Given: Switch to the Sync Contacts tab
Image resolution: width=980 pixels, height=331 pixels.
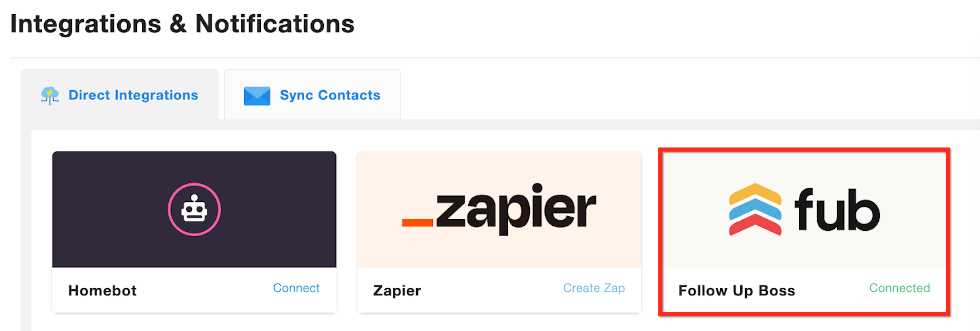Looking at the screenshot, I should pyautogui.click(x=312, y=95).
